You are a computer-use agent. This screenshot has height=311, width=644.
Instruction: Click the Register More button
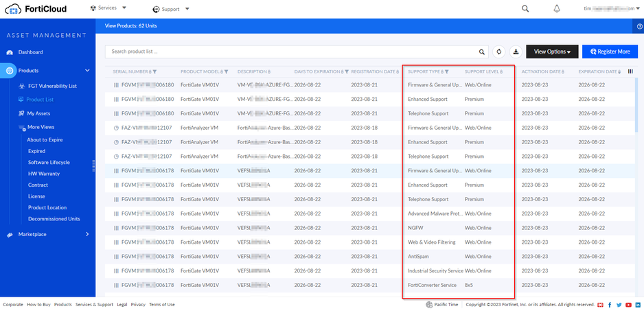[x=610, y=51]
